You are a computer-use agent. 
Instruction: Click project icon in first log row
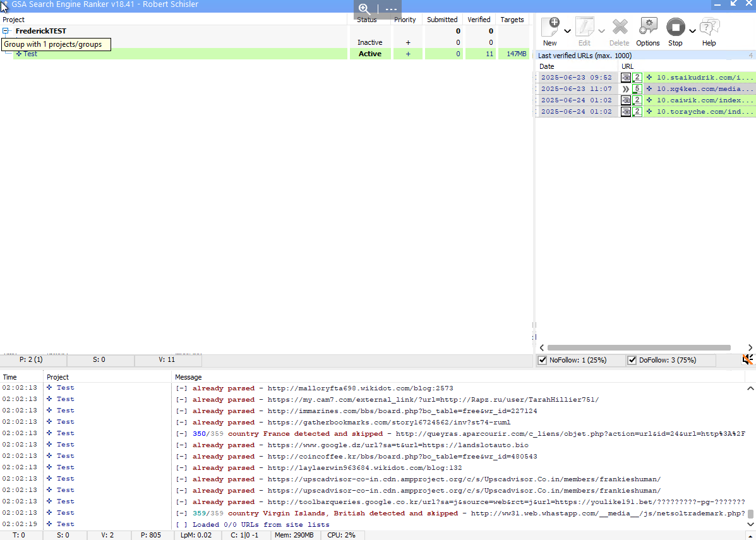[49, 388]
